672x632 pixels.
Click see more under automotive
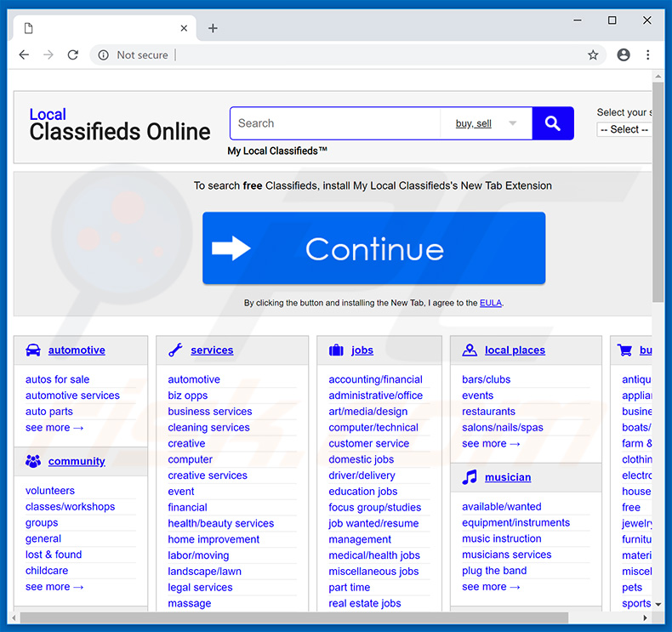(54, 427)
